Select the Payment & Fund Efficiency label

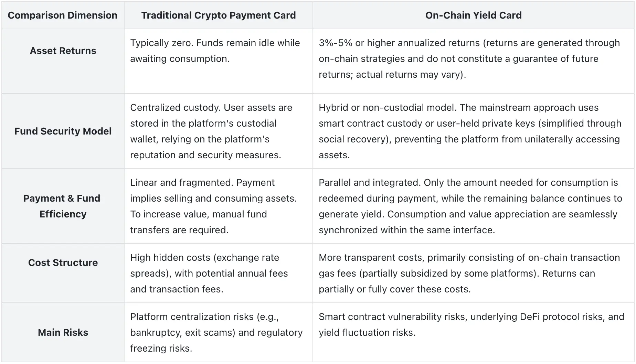tap(62, 206)
